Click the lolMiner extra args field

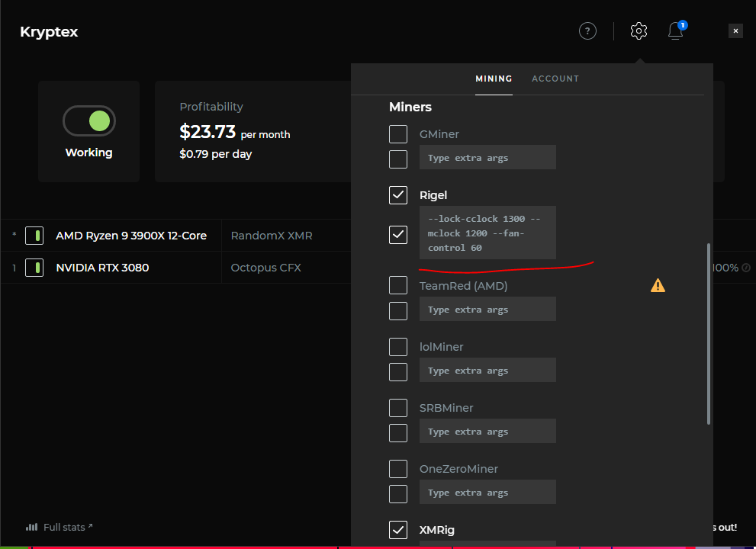[x=487, y=370]
